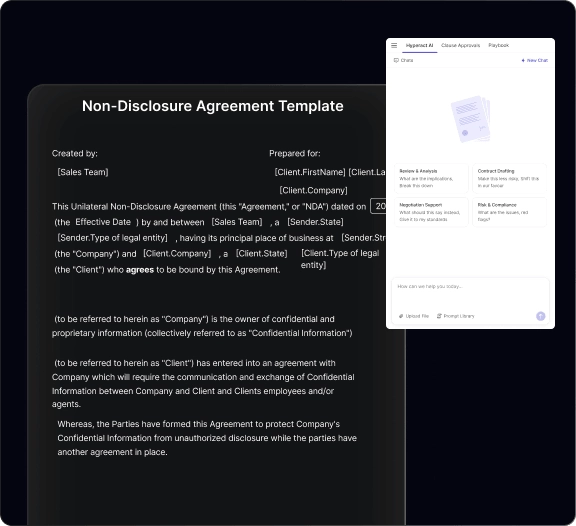576x526 pixels.
Task: Click the paragraph starting 'Whereas, the Parties'
Action: 207,438
